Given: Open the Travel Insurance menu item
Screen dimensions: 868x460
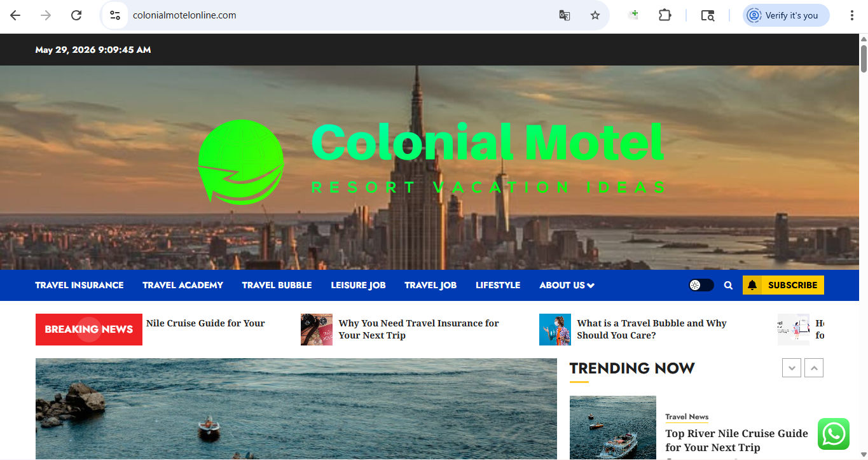Looking at the screenshot, I should tap(79, 285).
